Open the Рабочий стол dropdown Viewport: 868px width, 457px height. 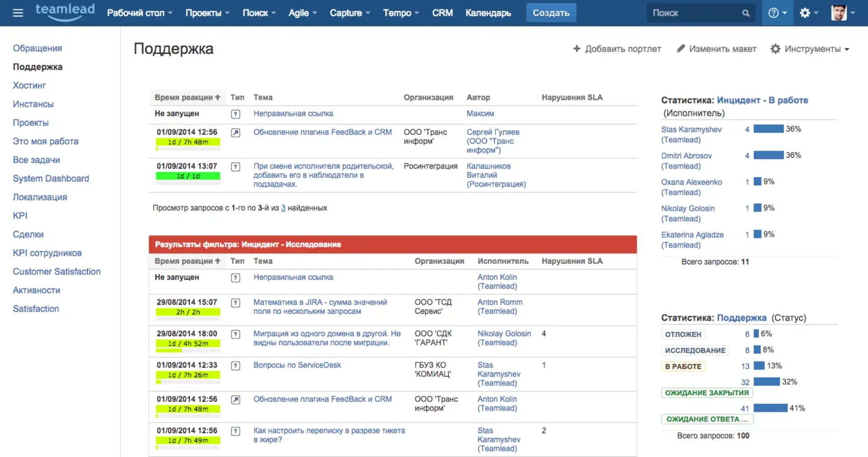pyautogui.click(x=139, y=13)
